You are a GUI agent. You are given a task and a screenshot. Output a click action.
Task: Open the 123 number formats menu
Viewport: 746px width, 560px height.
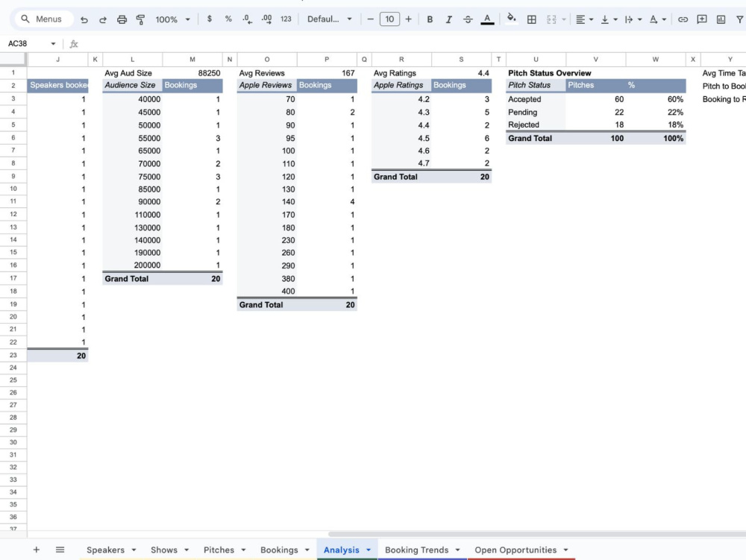point(286,19)
